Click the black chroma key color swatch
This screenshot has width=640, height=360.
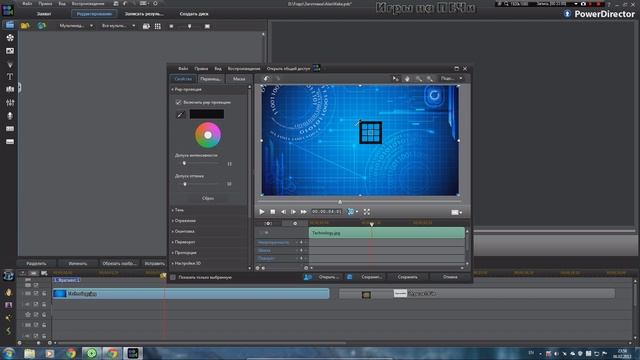207,114
